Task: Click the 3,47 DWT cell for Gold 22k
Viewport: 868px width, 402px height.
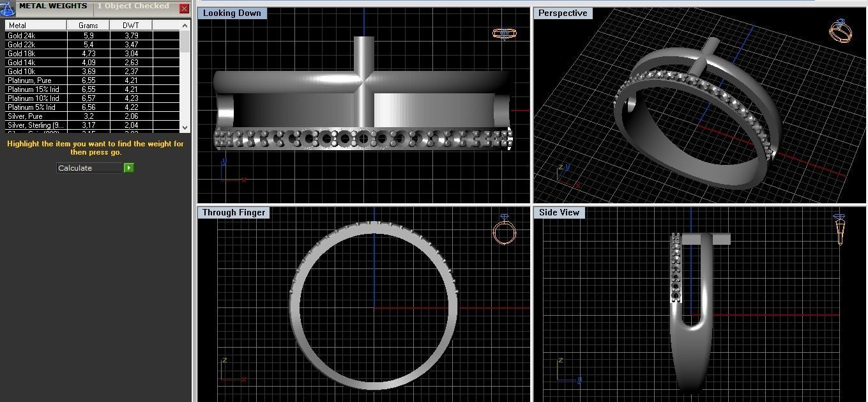Action: 131,45
